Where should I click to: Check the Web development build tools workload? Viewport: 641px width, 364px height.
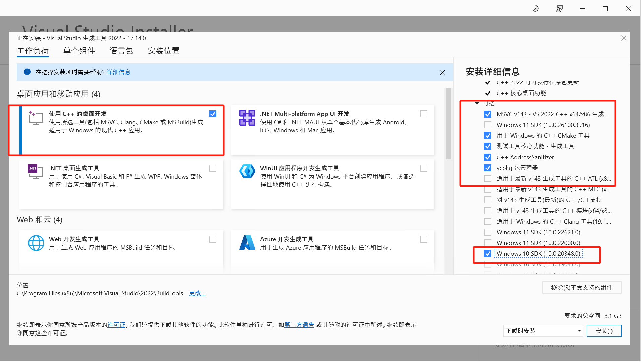click(x=213, y=239)
